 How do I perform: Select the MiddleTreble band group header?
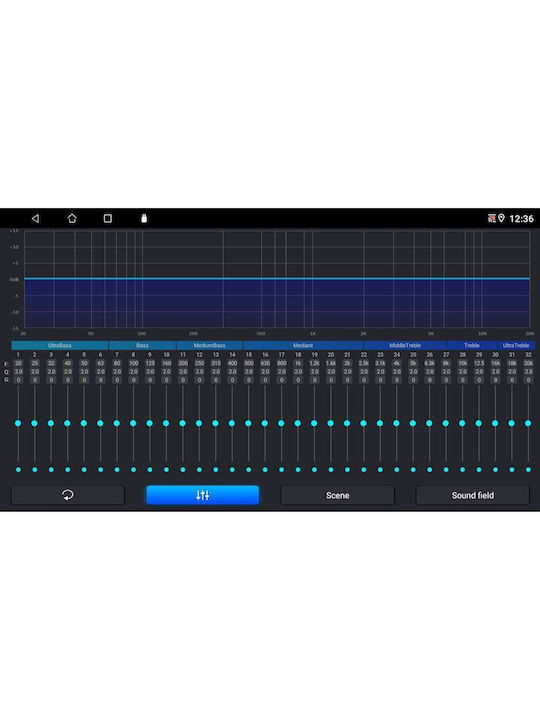point(405,345)
